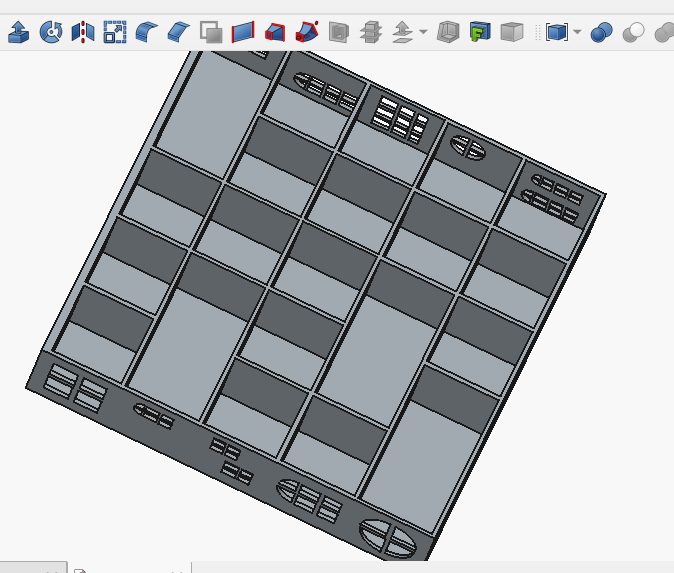Click the Boolean operation icon
This screenshot has height=573, width=674.
(601, 33)
